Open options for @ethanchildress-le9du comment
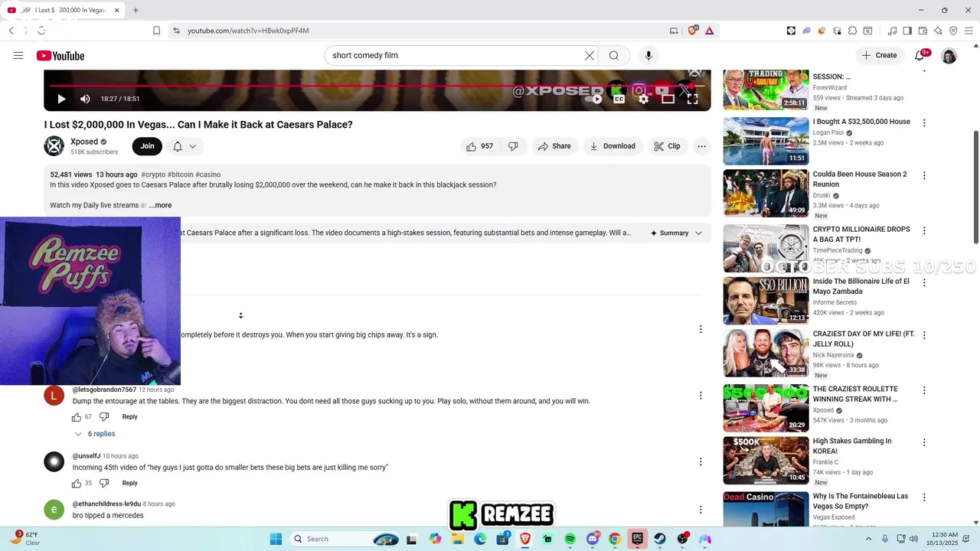Screen dimensions: 980x551 pyautogui.click(x=700, y=510)
